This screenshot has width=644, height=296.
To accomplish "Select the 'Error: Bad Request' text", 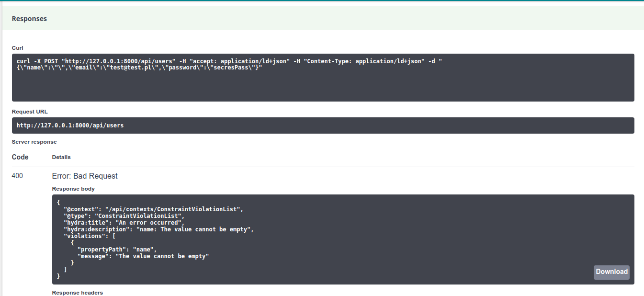I will tap(85, 176).
